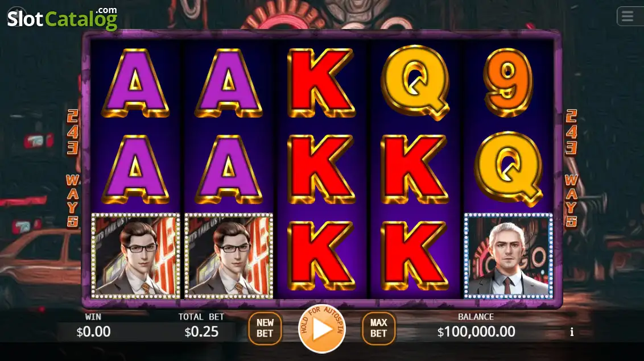
Task: Click the win $0.00 display
Action: pyautogui.click(x=93, y=331)
